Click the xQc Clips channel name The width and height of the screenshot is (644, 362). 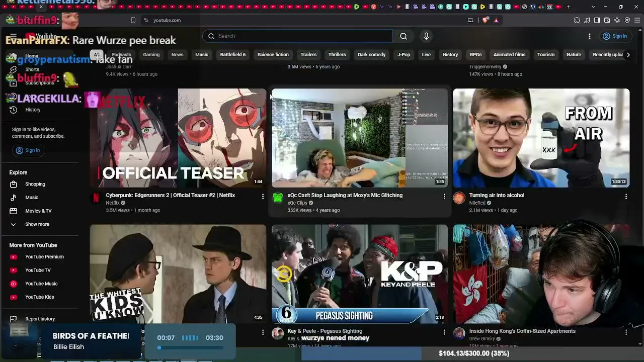tap(297, 203)
